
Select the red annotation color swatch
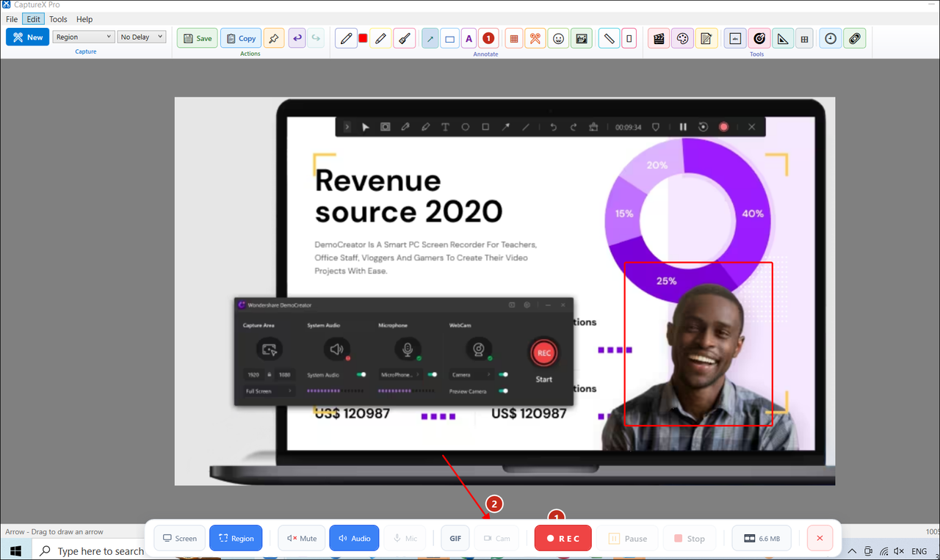[x=363, y=38]
